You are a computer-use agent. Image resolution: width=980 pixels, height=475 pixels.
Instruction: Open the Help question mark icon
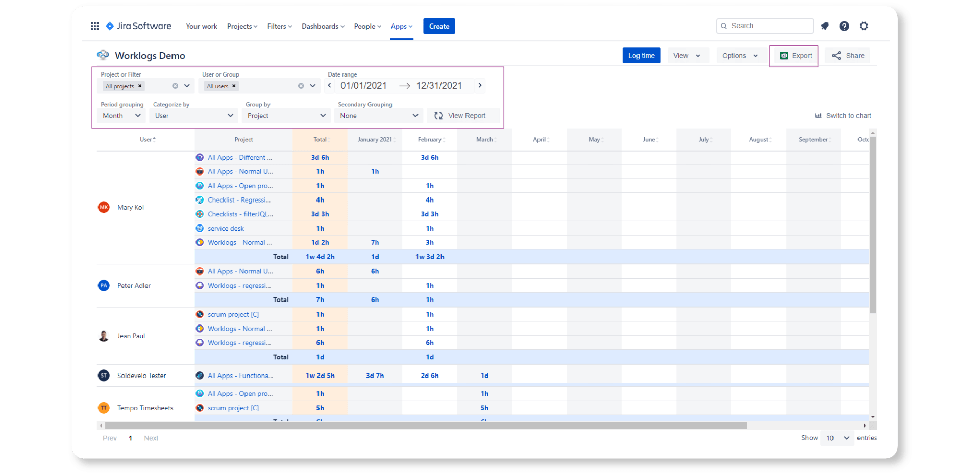point(844,26)
